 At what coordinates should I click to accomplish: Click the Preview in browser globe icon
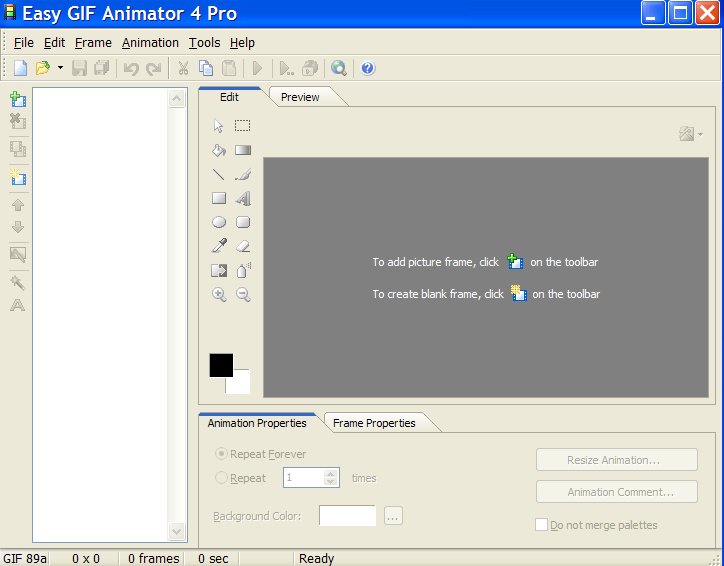click(x=338, y=68)
